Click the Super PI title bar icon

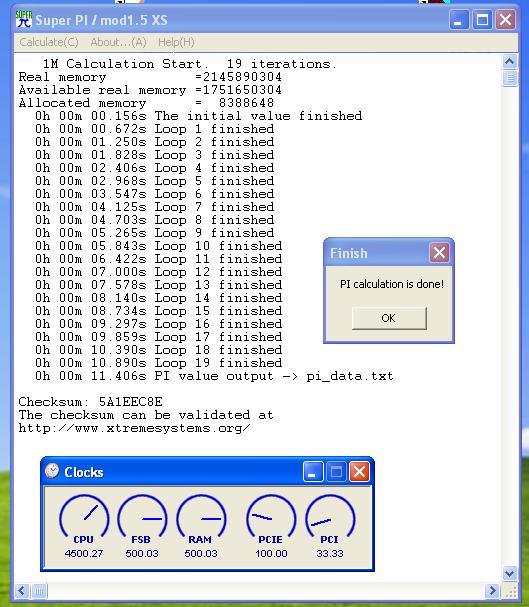pos(24,19)
